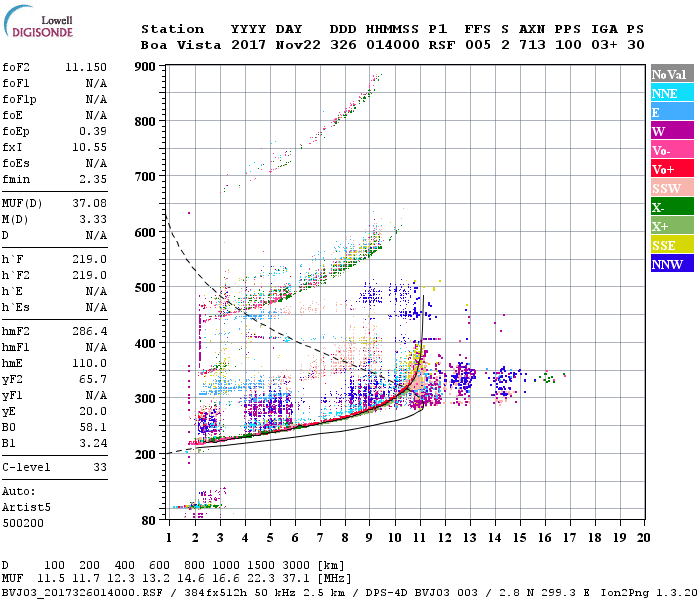This screenshot has width=700, height=600.
Task: Select the NoVal gray legend swatch
Action: 672,74
